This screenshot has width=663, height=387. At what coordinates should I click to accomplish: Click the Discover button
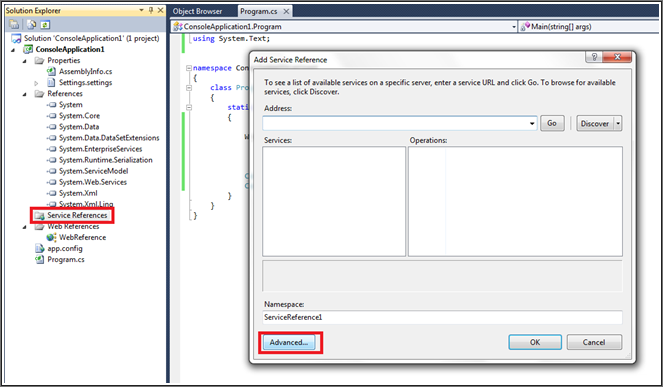point(595,124)
